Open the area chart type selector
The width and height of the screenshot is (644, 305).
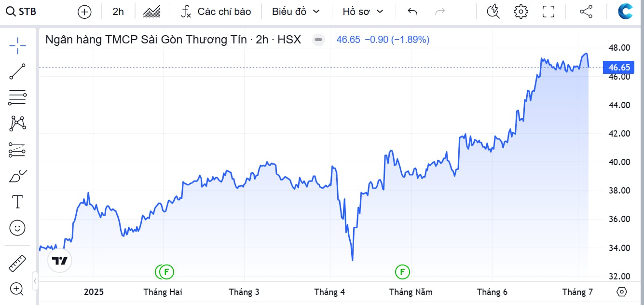tap(151, 12)
